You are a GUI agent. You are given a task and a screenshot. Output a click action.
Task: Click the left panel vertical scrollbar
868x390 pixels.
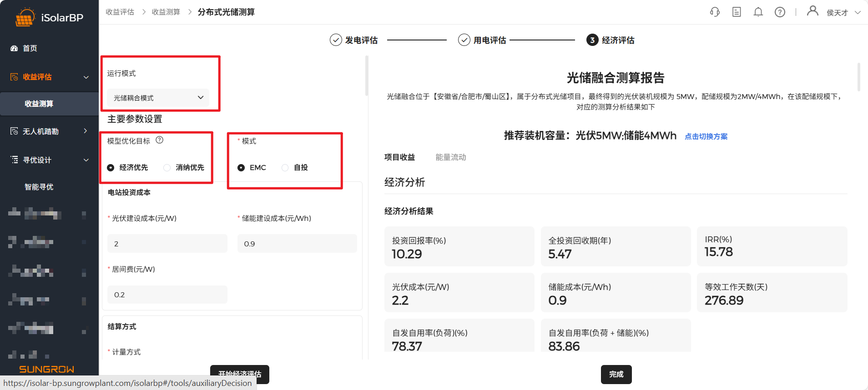click(x=367, y=76)
